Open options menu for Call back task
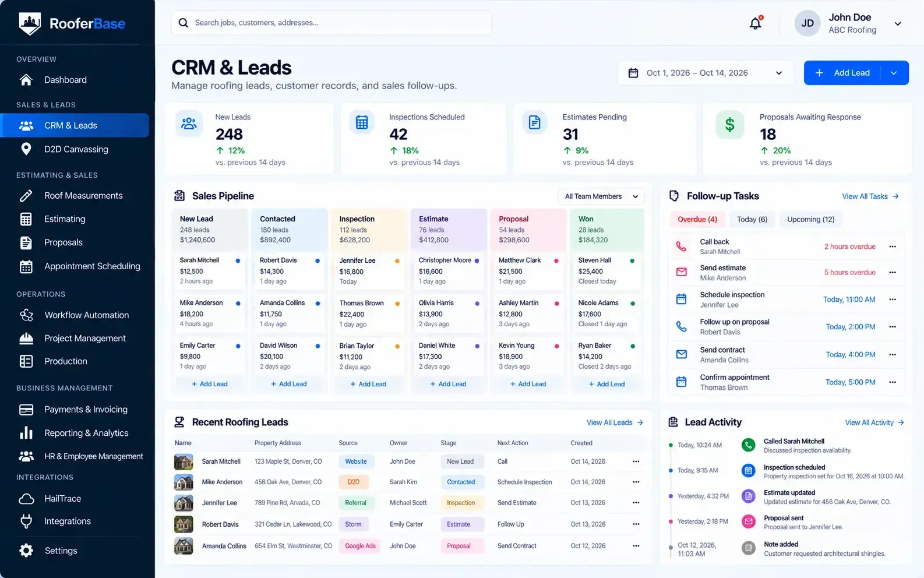Screen dimensions: 924x578 click(x=893, y=246)
